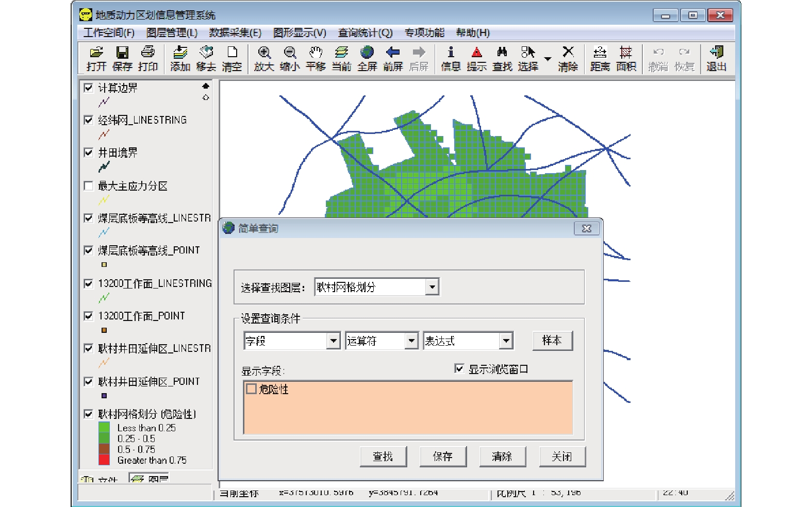Expand the 字段 field dropdown
The height and width of the screenshot is (507, 812).
click(334, 341)
